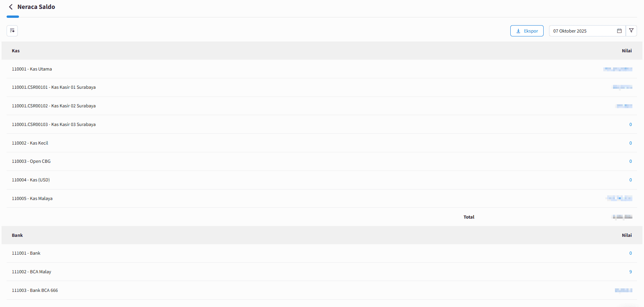644x307 pixels.
Task: Click the 111001 - Bank account
Action: (x=26, y=253)
